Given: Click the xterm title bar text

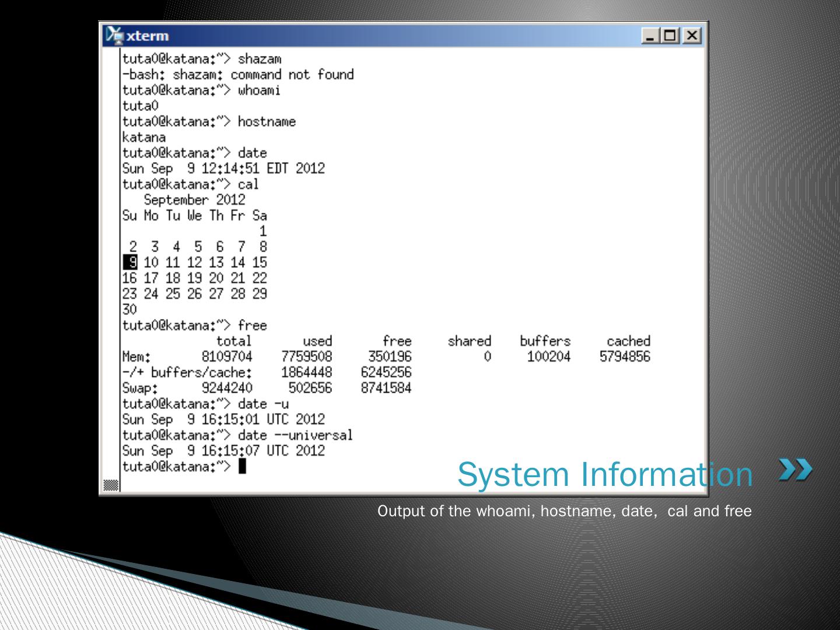Looking at the screenshot, I should click(148, 36).
